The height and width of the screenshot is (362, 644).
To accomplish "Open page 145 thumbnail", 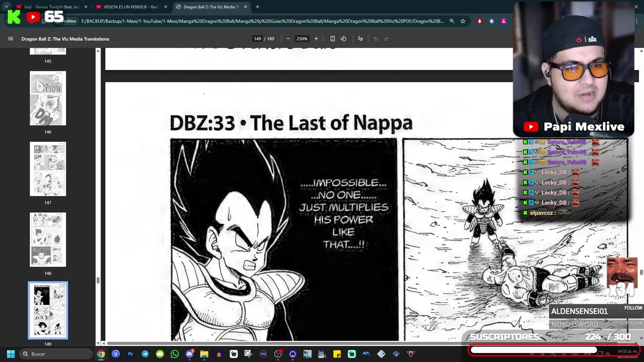I will point(48,51).
